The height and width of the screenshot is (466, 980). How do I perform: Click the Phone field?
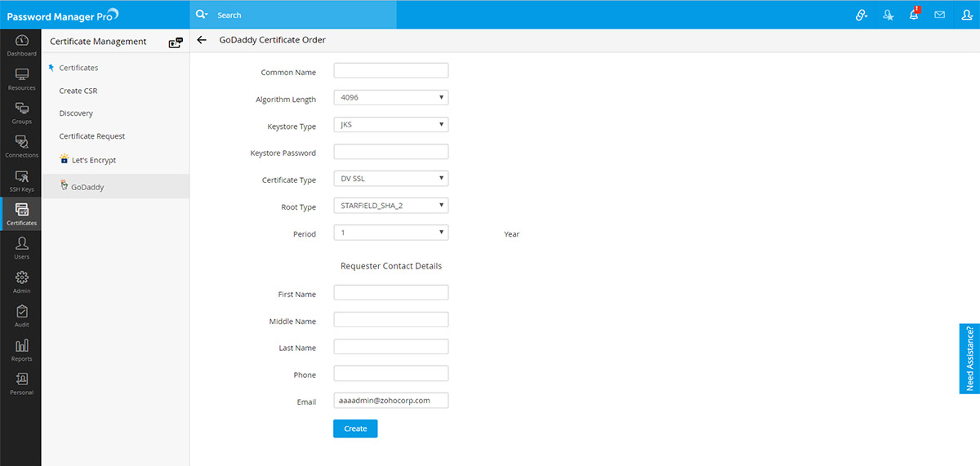pos(391,374)
